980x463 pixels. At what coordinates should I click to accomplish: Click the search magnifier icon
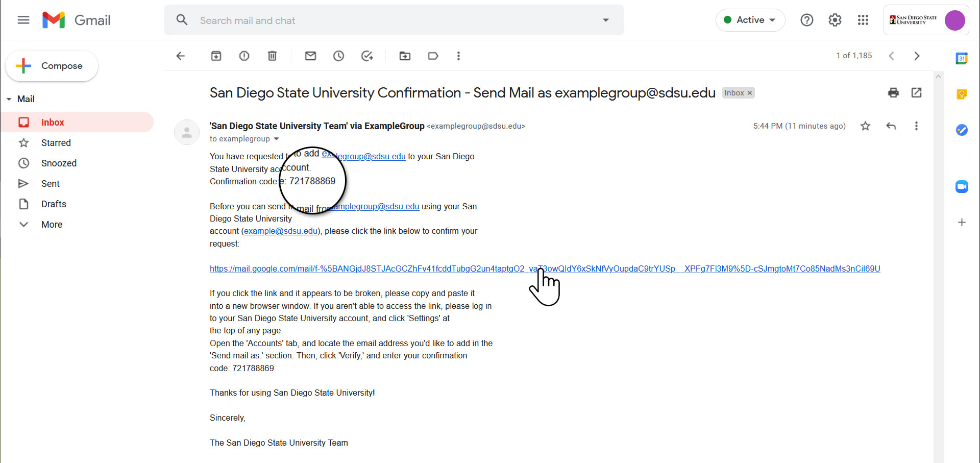(182, 20)
